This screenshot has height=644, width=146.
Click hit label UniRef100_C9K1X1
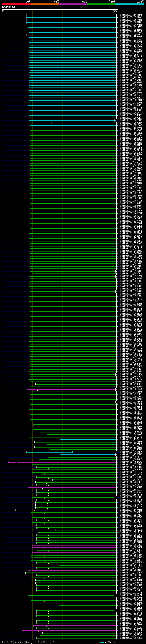pos(131,618)
